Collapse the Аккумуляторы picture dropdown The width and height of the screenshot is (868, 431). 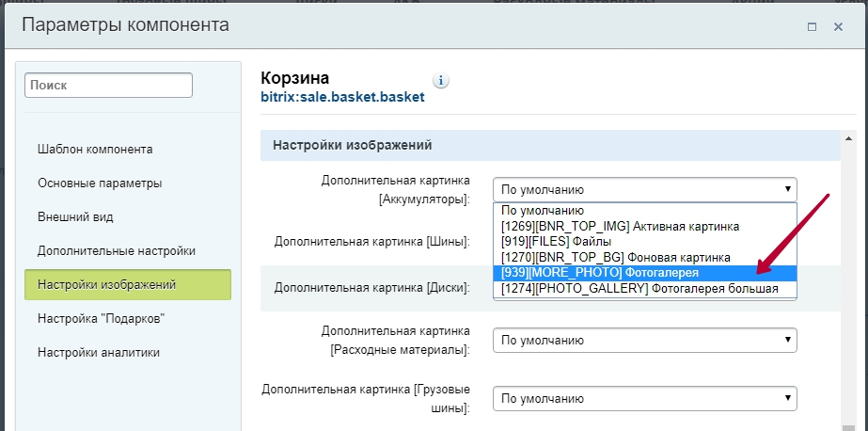(x=645, y=189)
